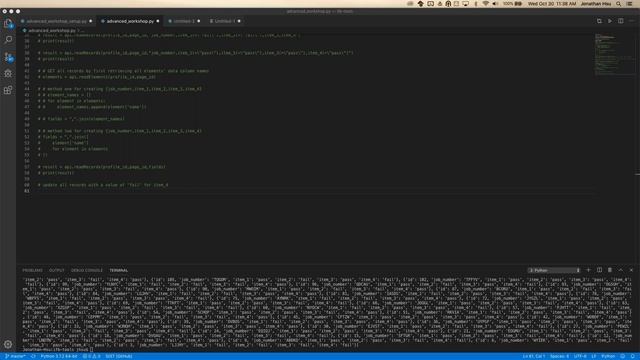Split the terminal panel
Viewport: 640px width, 360px height.
pos(599,270)
